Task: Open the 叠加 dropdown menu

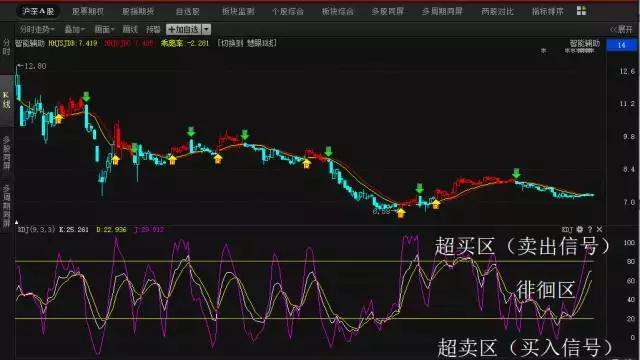Action: click(75, 29)
